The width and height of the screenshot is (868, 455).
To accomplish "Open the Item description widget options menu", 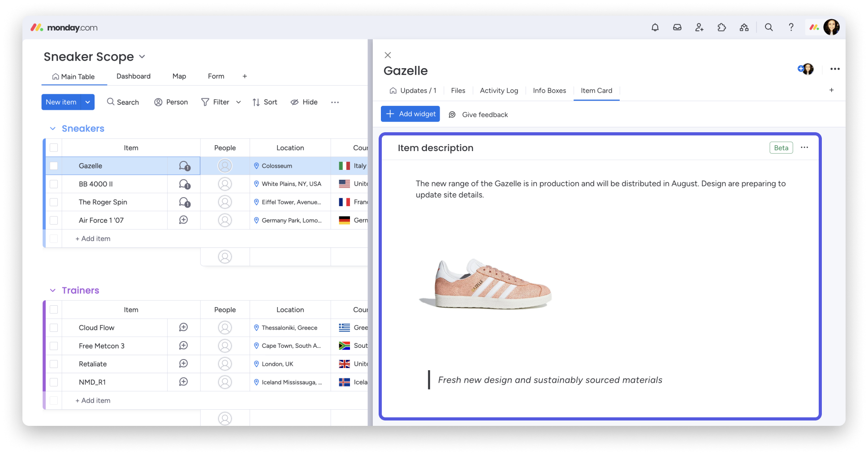I will point(804,147).
